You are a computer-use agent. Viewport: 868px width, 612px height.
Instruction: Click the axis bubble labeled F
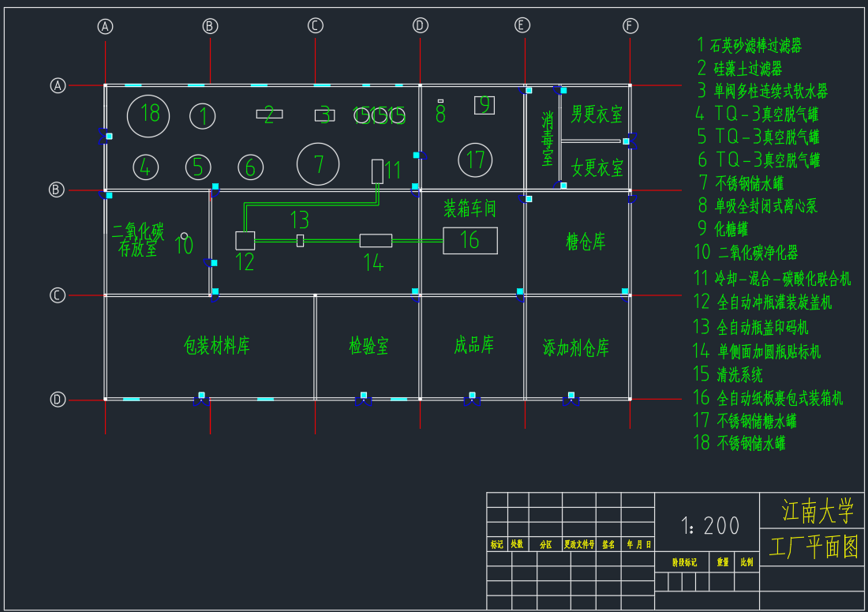630,25
